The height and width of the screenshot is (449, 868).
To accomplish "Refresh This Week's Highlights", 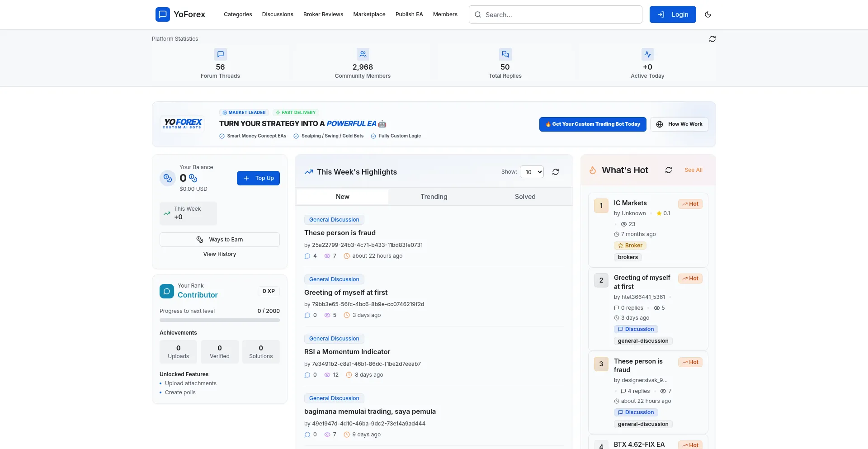I will pos(556,172).
